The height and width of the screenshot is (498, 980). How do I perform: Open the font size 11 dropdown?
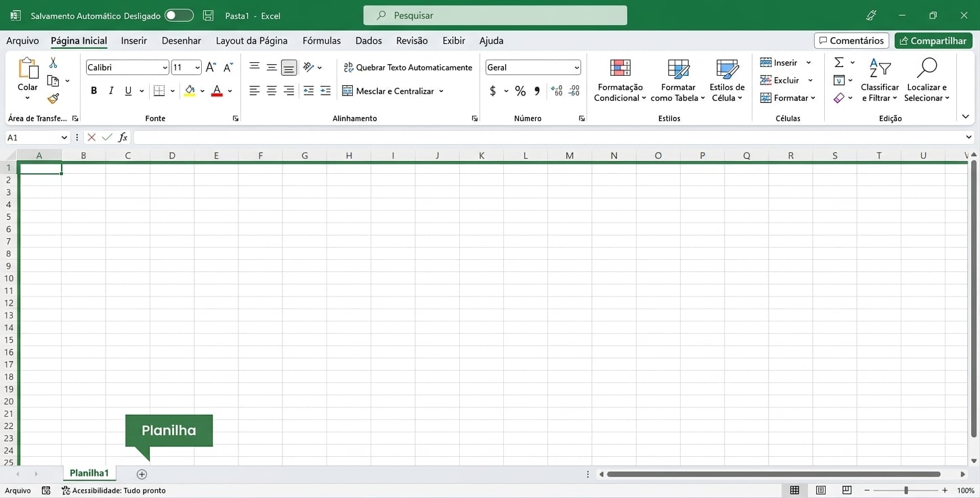point(197,67)
